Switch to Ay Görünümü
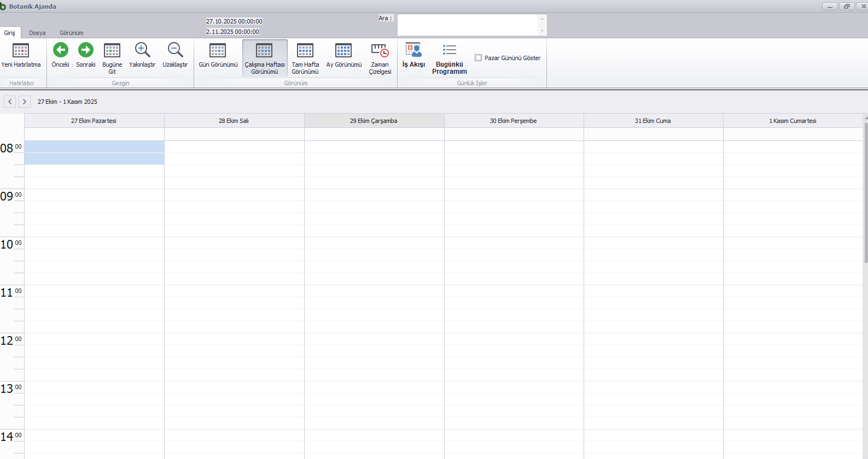Image resolution: width=868 pixels, height=459 pixels. point(343,51)
